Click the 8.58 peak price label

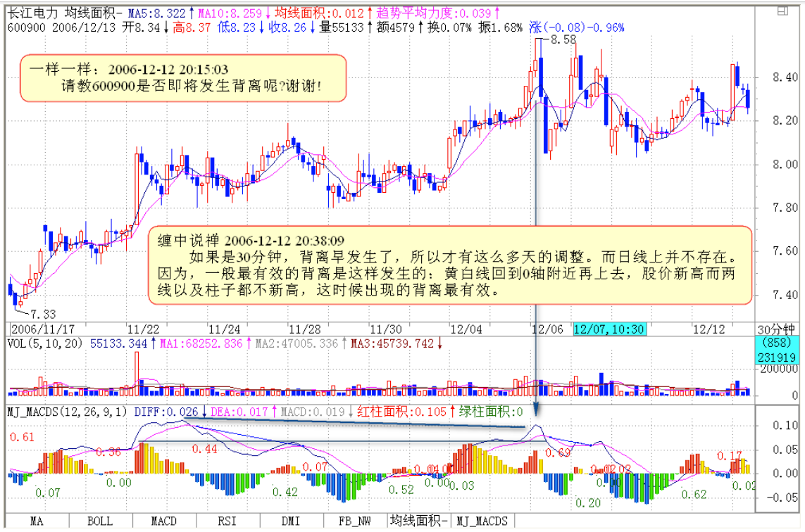563,39
